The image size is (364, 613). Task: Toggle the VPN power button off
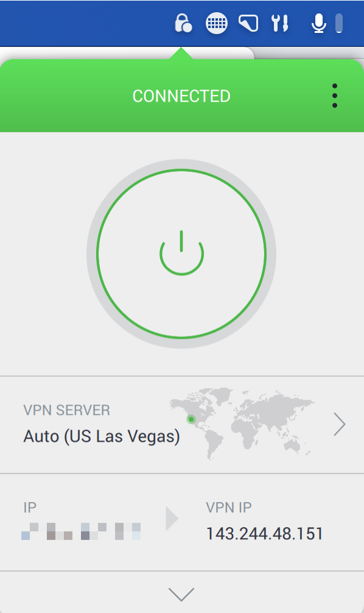pyautogui.click(x=181, y=253)
